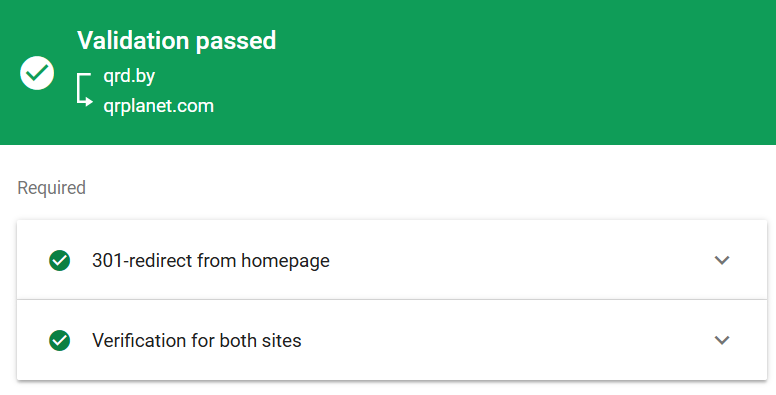Select the qrd.by source domain text
This screenshot has height=395, width=776.
129,76
